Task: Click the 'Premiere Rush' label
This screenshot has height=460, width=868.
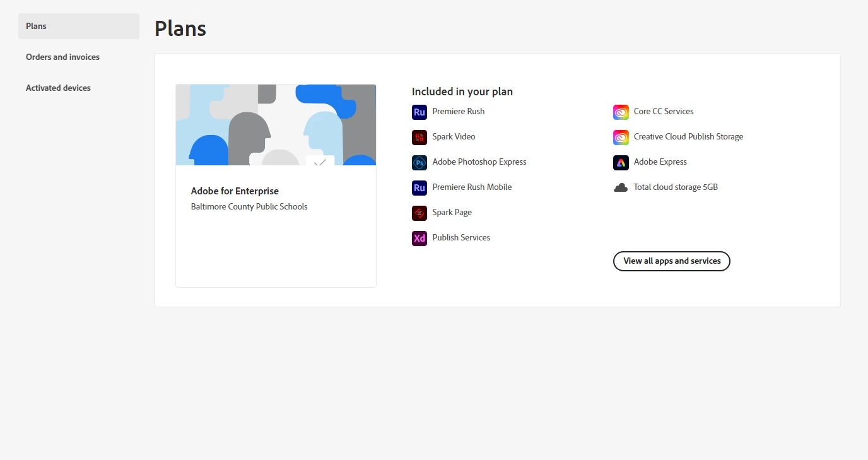Action: tap(459, 111)
